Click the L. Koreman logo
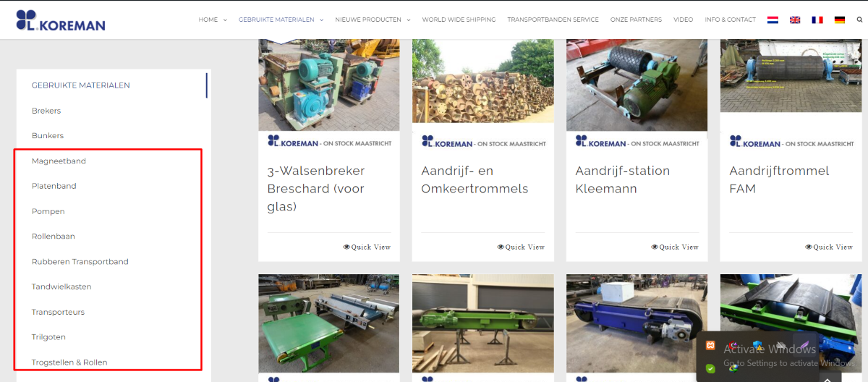Viewport: 868px width, 382px height. pyautogui.click(x=61, y=20)
